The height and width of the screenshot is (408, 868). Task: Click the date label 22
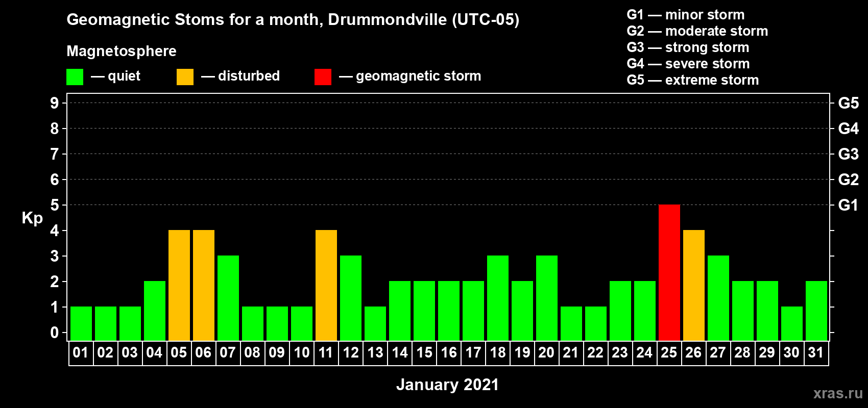coord(595,352)
